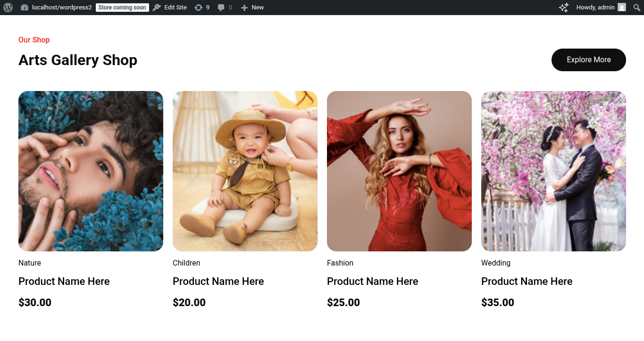Click the site dashboard gauge icon

point(25,8)
